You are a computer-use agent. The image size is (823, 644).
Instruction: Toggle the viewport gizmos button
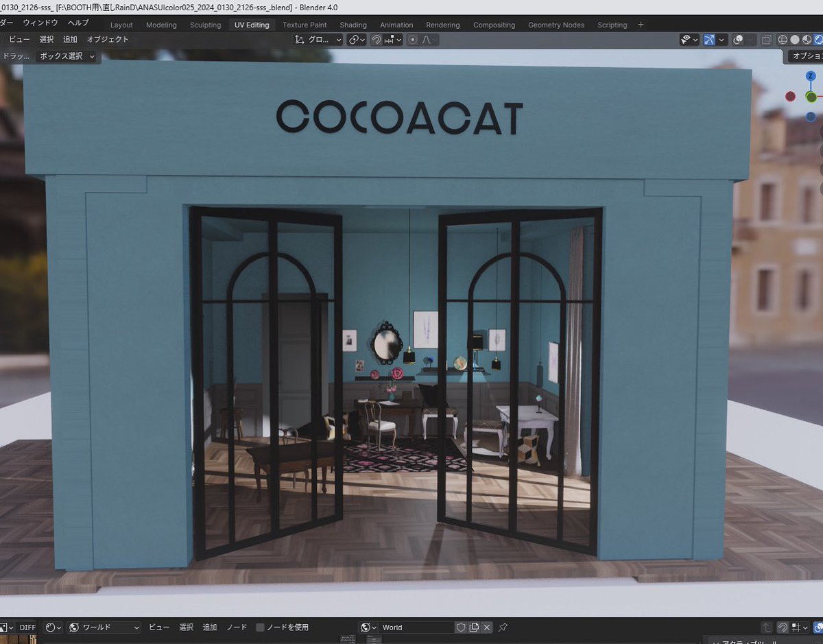pyautogui.click(x=709, y=40)
